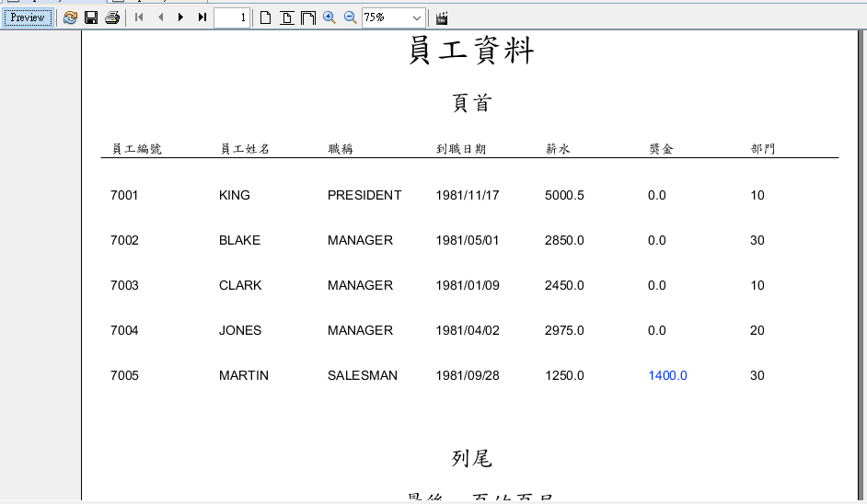The width and height of the screenshot is (867, 504).
Task: Click the clapperboard icon in the toolbar
Action: (442, 17)
